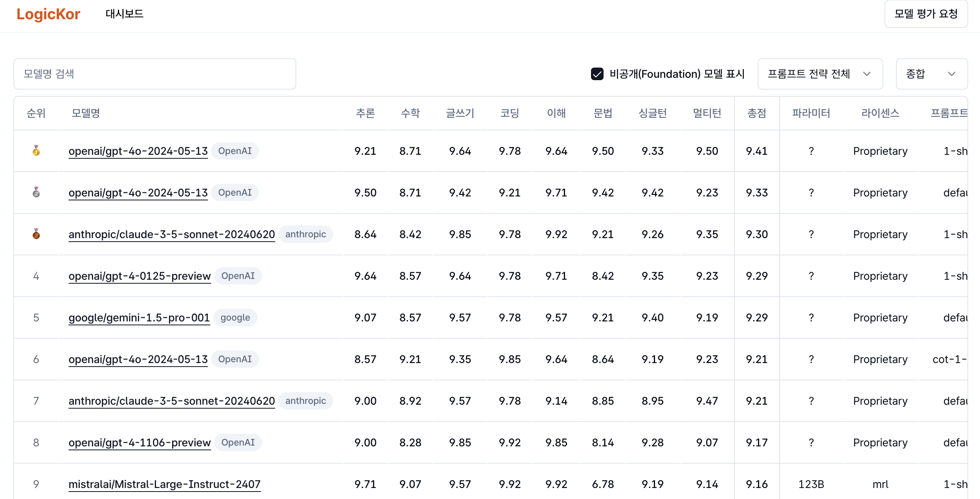Open mistralai/Mistral-Large-Instruct-2407 link
980x499 pixels.
tap(164, 484)
